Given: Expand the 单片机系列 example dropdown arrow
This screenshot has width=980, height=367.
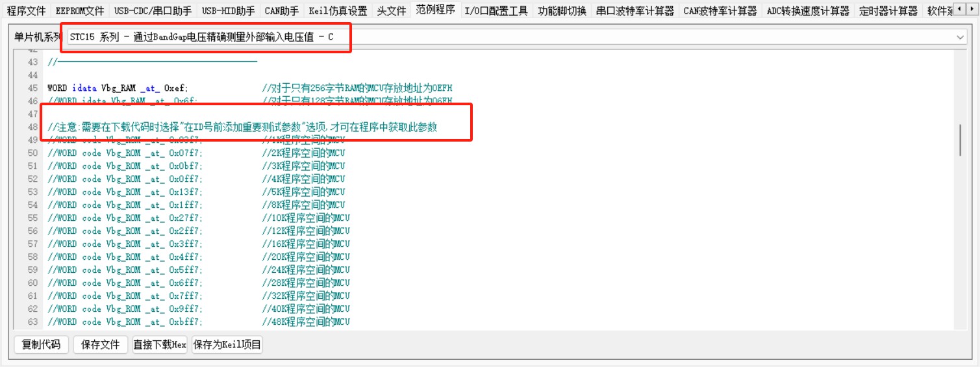Looking at the screenshot, I should pyautogui.click(x=961, y=38).
